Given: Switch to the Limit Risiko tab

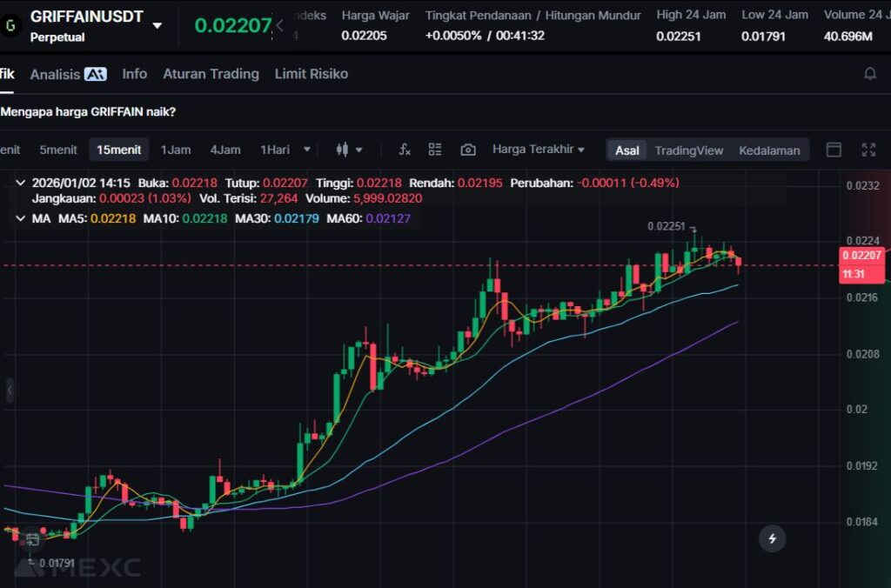Looking at the screenshot, I should pos(311,74).
